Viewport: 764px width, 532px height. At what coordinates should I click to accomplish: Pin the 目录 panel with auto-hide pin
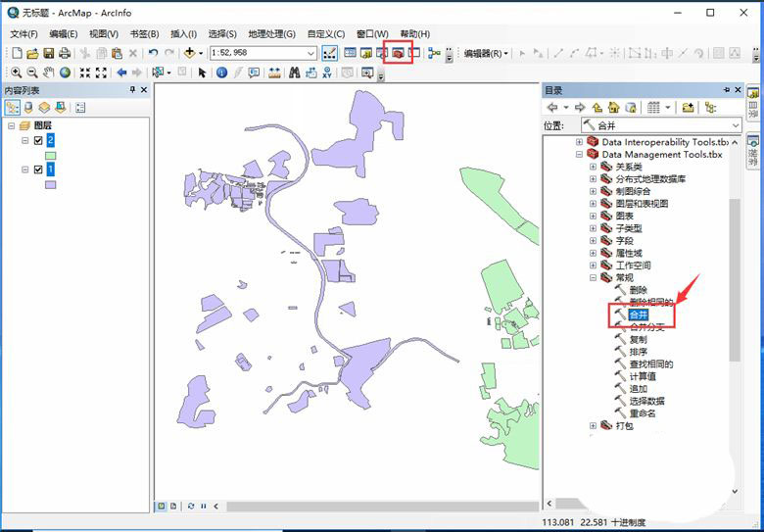[727, 90]
